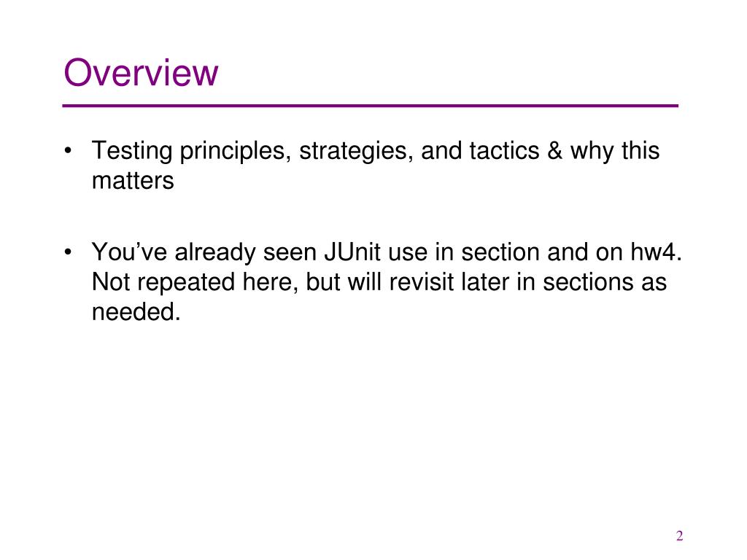Viewport: 747px width, 560px height.
Task: Select the word Testing in first bullet
Action: pos(132,151)
